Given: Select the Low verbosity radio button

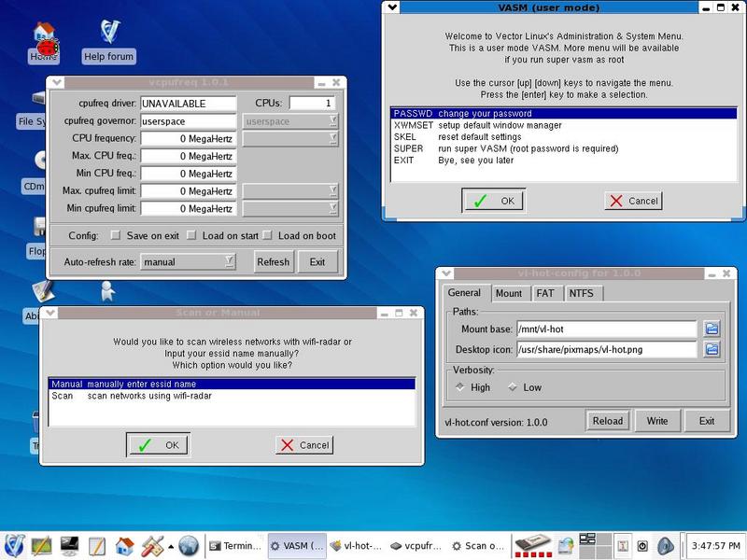Looking at the screenshot, I should (x=512, y=387).
